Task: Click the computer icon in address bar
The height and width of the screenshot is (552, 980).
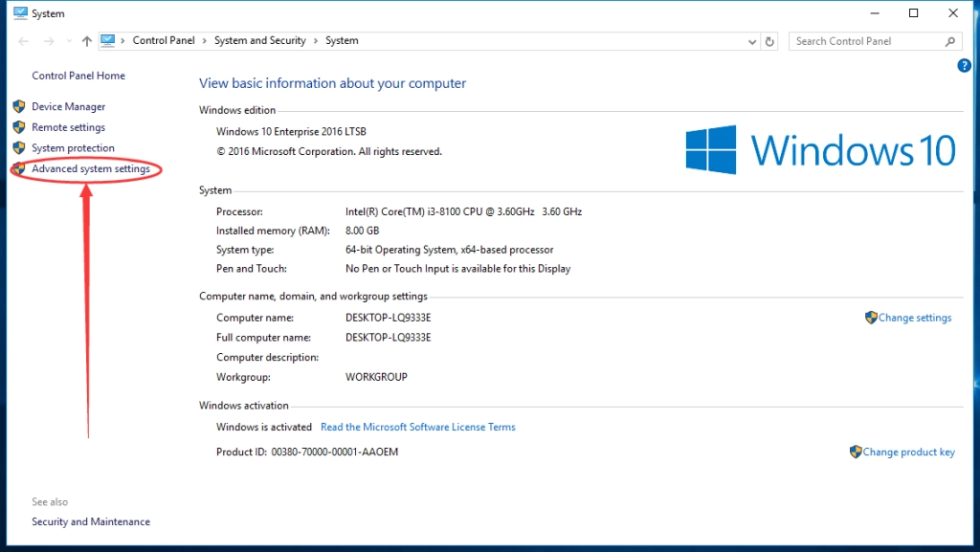Action: (108, 40)
